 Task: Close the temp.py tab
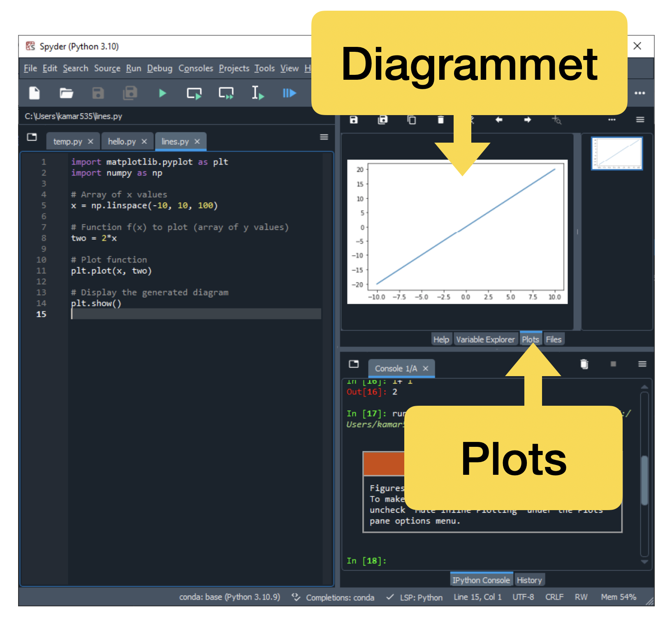pos(90,141)
